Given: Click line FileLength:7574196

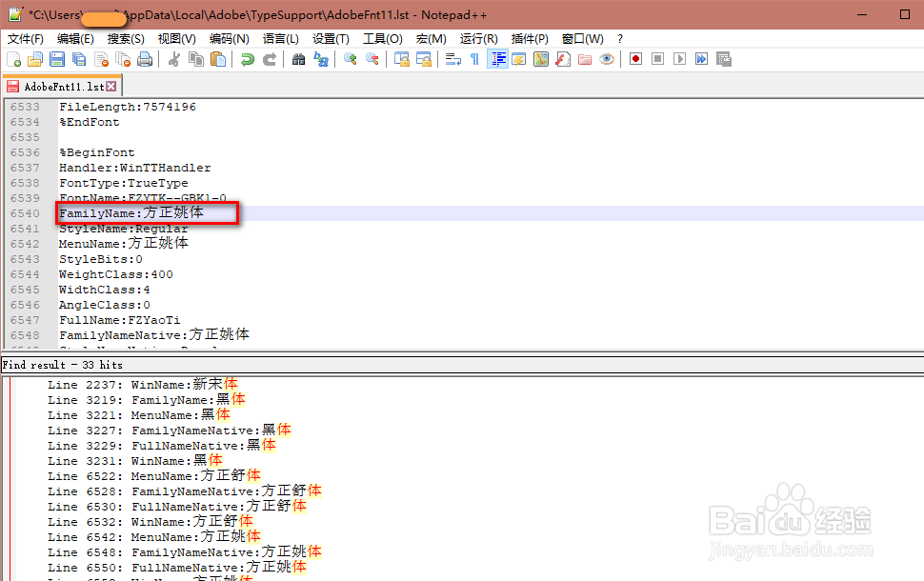Looking at the screenshot, I should coord(128,107).
